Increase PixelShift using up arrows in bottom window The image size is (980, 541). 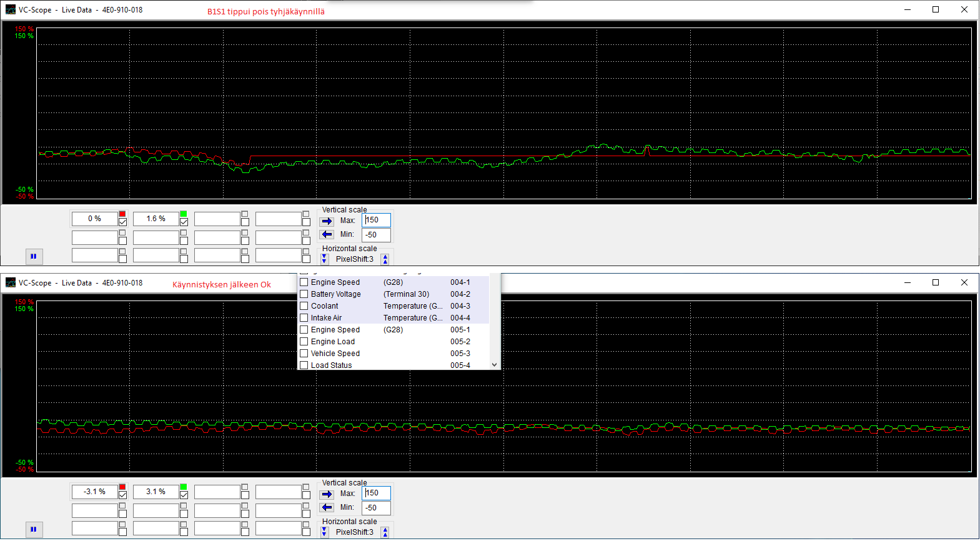[385, 532]
